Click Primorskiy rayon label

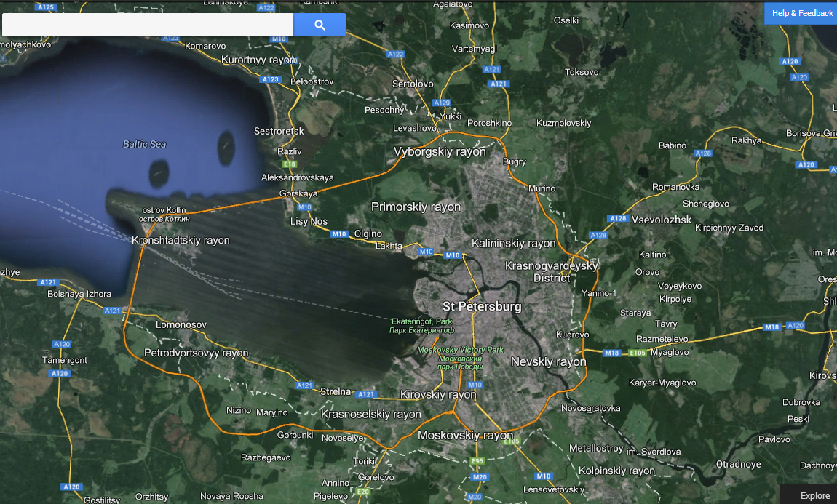pos(416,207)
